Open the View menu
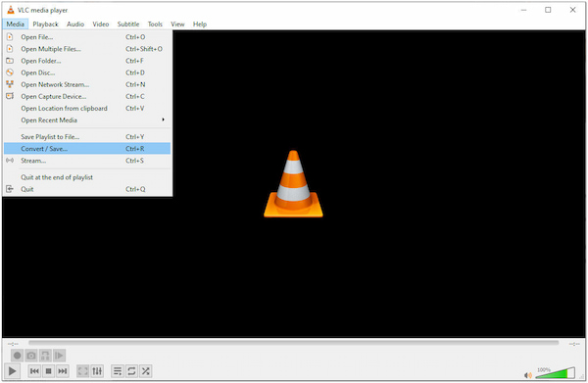This screenshot has width=588, height=383. click(177, 24)
